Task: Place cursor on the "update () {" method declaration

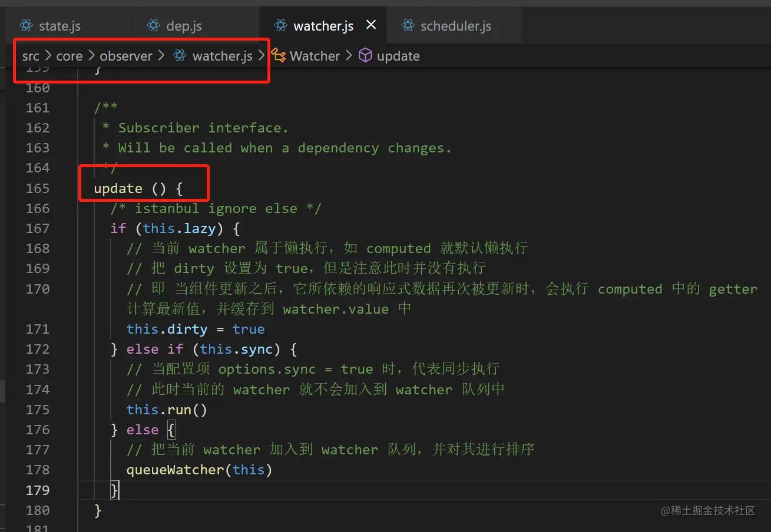Action: 138,188
